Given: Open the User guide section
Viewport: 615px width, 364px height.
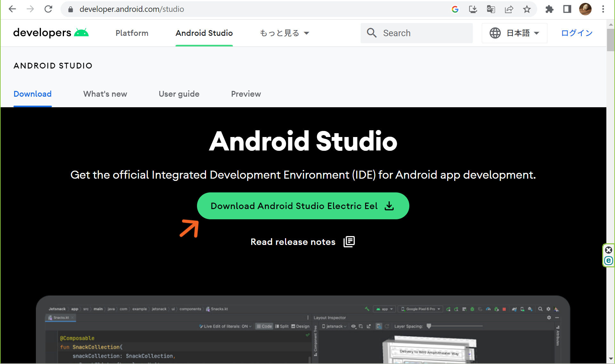Looking at the screenshot, I should click(x=179, y=94).
